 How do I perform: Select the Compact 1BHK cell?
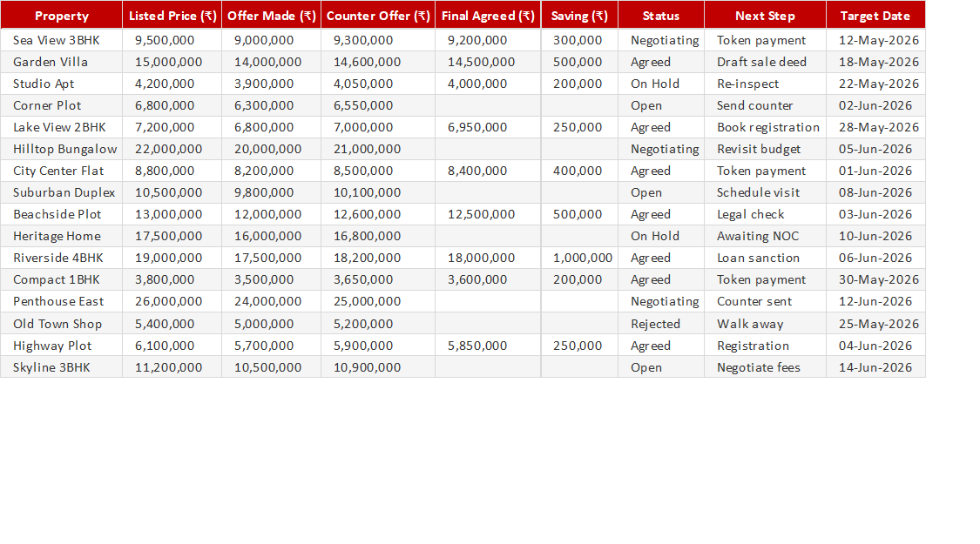coord(61,279)
